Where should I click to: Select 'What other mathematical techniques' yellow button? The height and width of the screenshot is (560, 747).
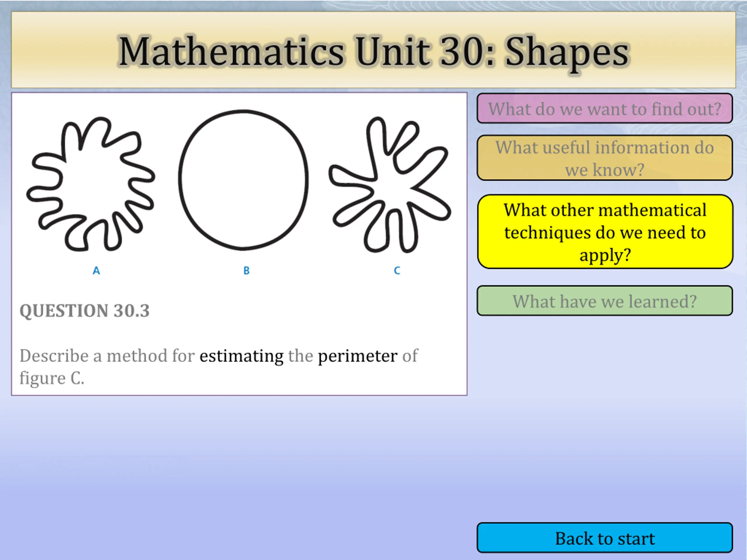coord(605,232)
